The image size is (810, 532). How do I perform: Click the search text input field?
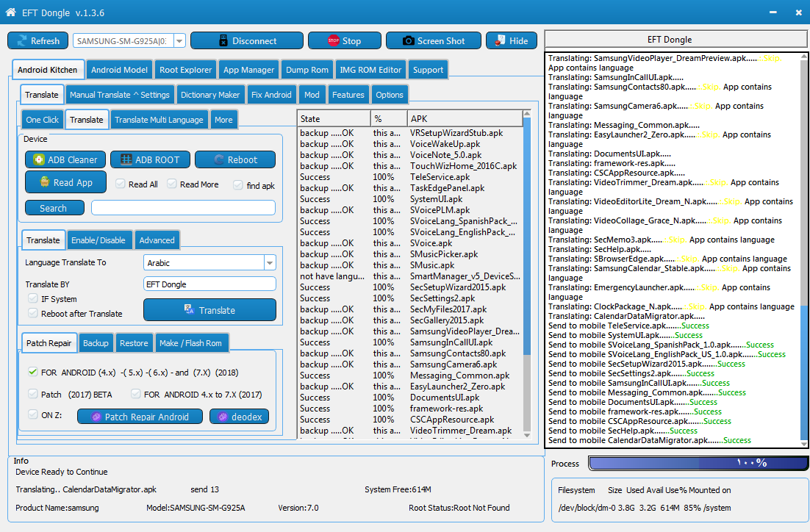coord(183,208)
